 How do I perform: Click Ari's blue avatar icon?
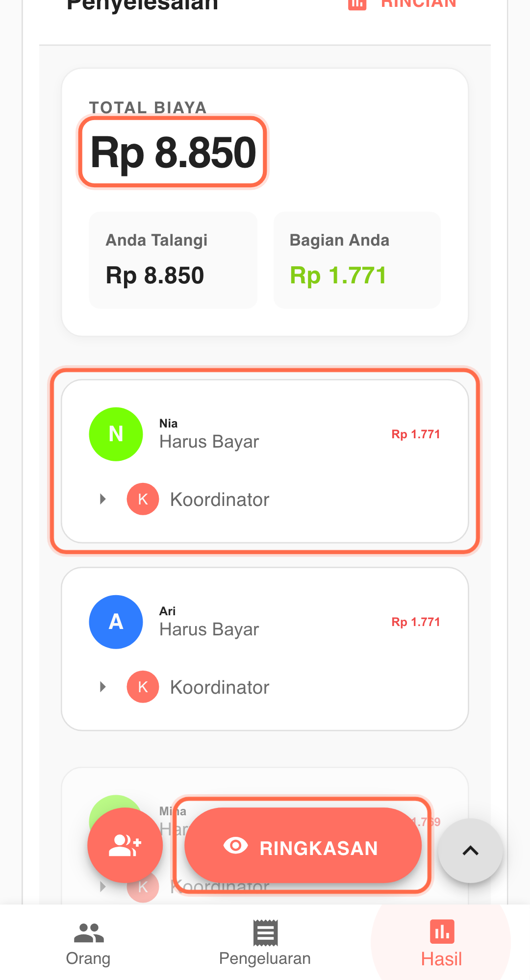(116, 622)
